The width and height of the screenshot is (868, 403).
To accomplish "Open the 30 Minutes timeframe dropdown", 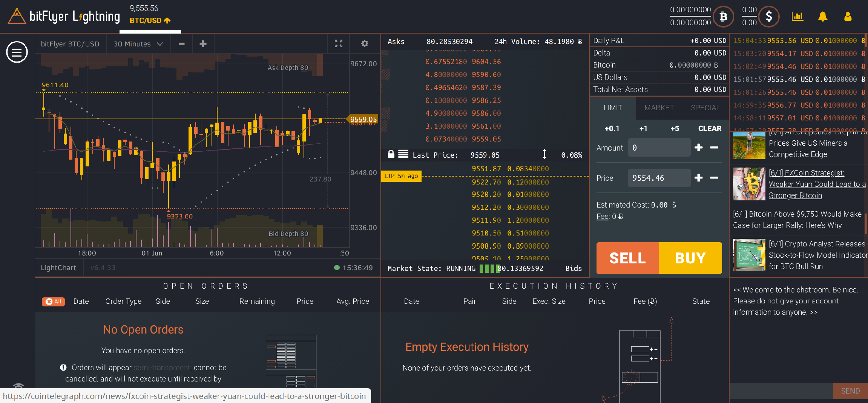I will tap(138, 44).
